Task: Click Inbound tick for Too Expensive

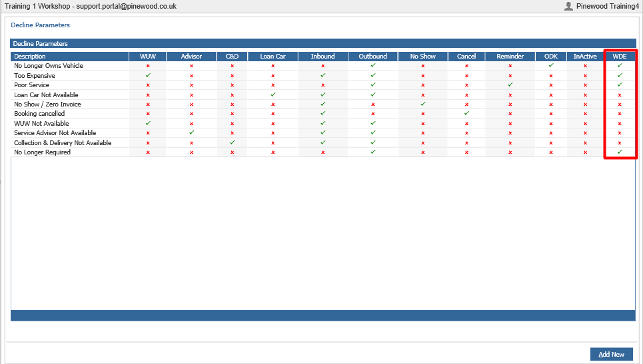Action: [322, 75]
